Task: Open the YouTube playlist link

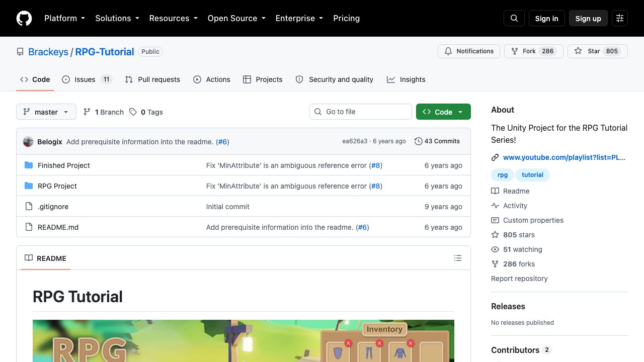Action: 564,157
